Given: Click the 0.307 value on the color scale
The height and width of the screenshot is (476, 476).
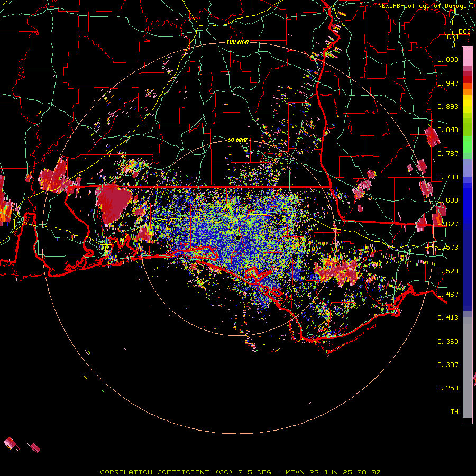Looking at the screenshot, I should pyautogui.click(x=448, y=365).
